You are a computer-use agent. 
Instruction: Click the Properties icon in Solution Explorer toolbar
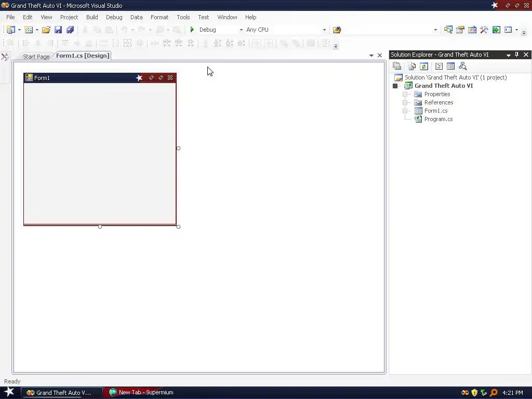point(397,66)
